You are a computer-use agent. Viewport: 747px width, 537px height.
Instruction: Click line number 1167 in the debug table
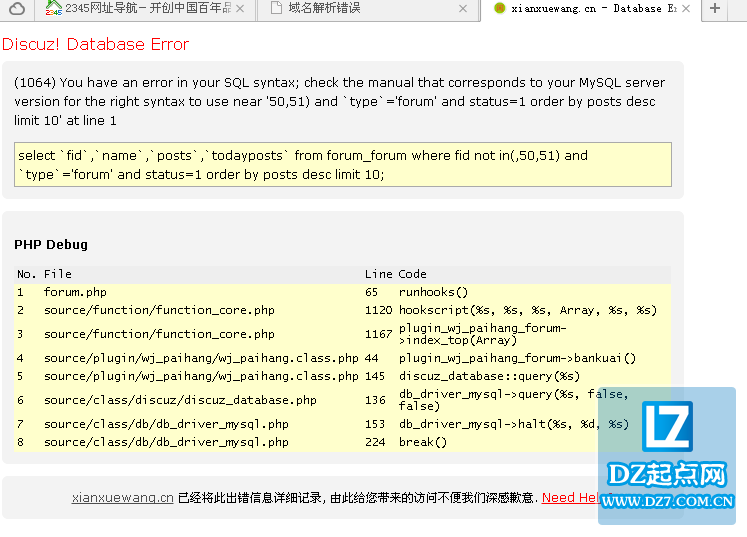pos(378,334)
